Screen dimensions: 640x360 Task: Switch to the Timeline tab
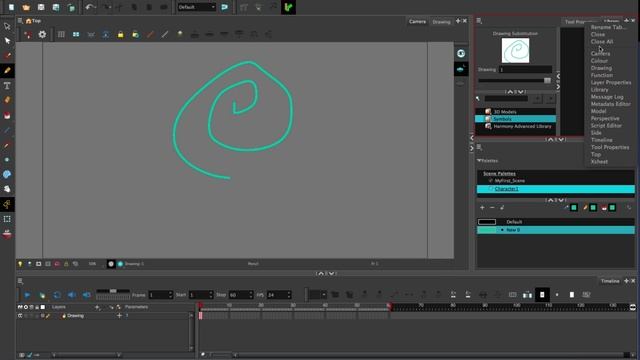(x=610, y=281)
